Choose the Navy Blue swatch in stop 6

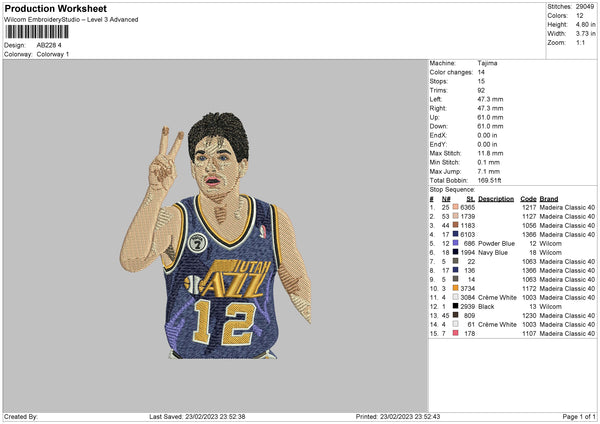pos(455,252)
